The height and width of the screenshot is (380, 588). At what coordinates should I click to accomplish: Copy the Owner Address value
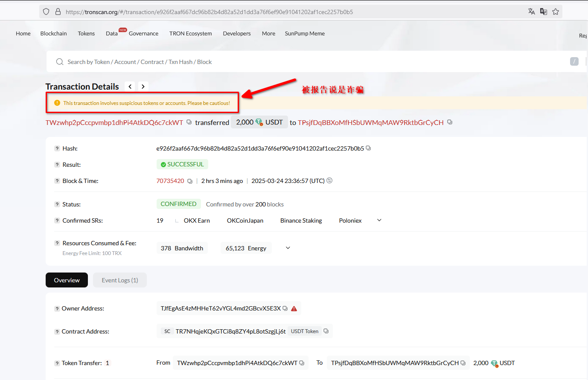285,308
